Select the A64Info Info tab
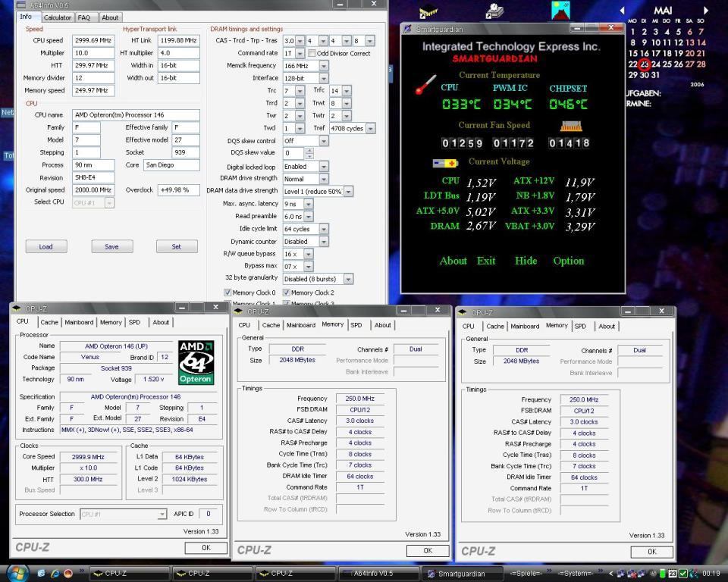Image resolution: width=728 pixels, height=582 pixels. coord(26,16)
